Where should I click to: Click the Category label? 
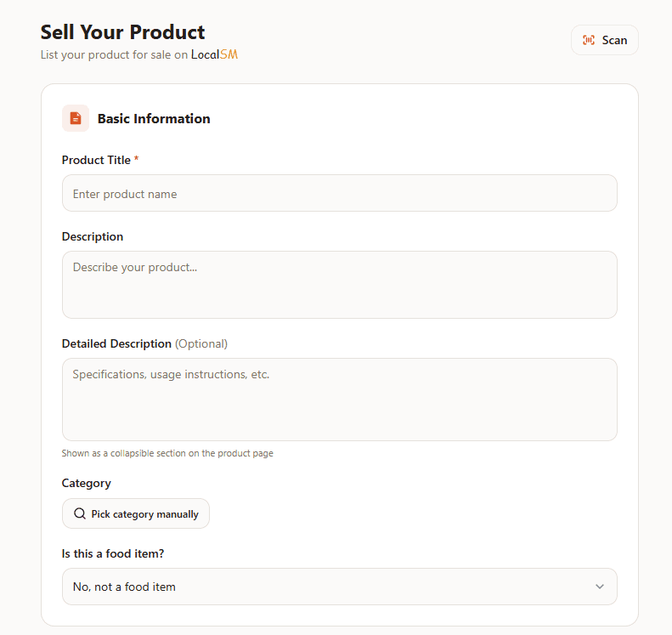(87, 483)
